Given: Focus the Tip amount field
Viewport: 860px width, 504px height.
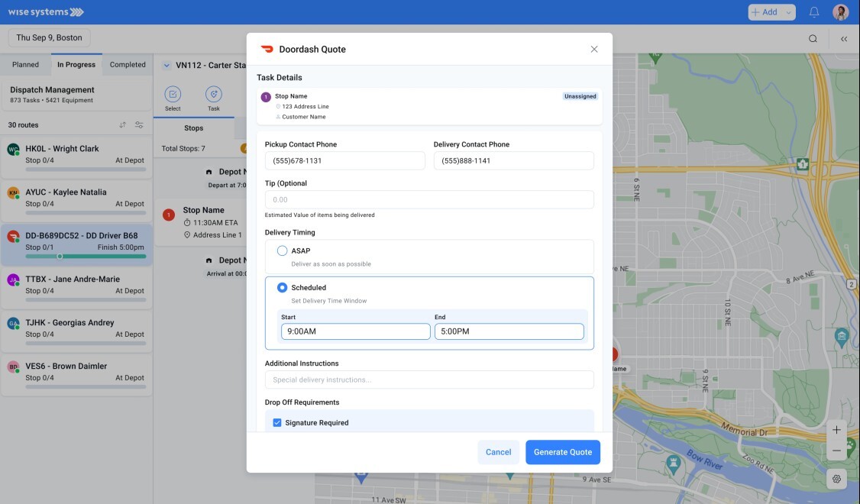Looking at the screenshot, I should pyautogui.click(x=429, y=199).
